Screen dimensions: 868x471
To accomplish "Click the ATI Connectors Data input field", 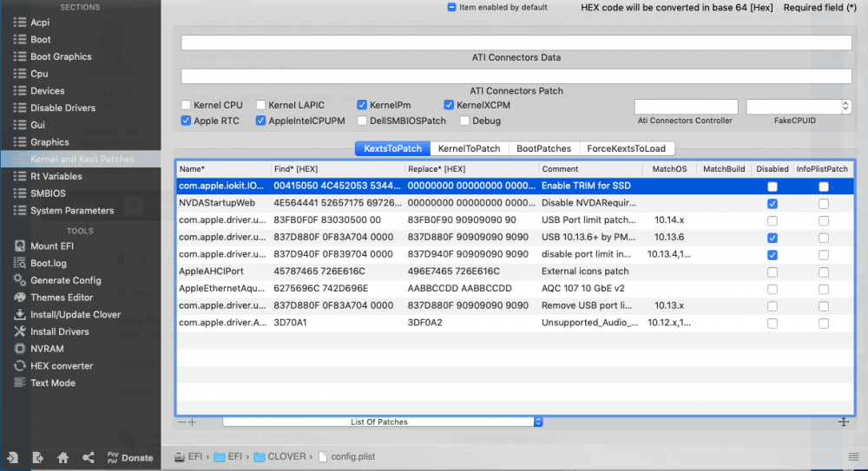I will 516,43.
